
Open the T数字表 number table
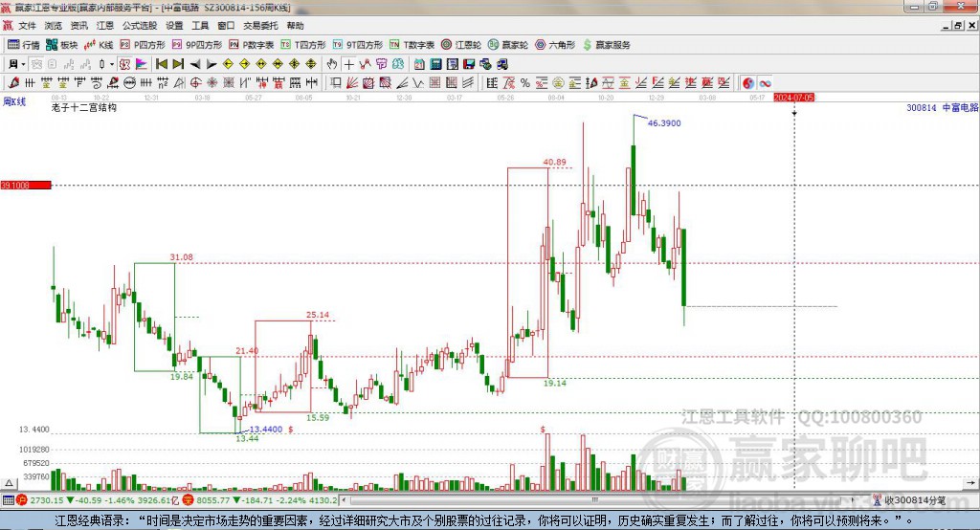[412, 45]
